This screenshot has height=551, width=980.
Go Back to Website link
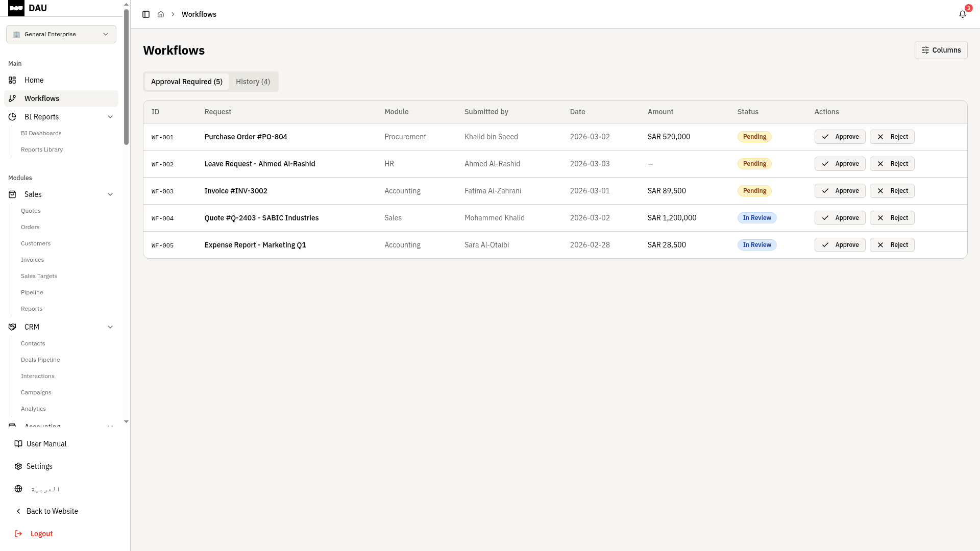52,511
